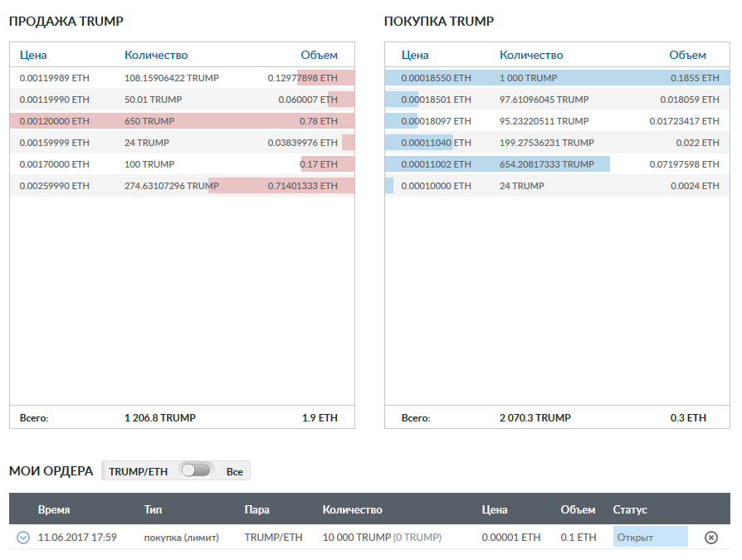The height and width of the screenshot is (560, 742).
Task: Expand order details for 11.06.2017 17:59
Action: [x=23, y=538]
